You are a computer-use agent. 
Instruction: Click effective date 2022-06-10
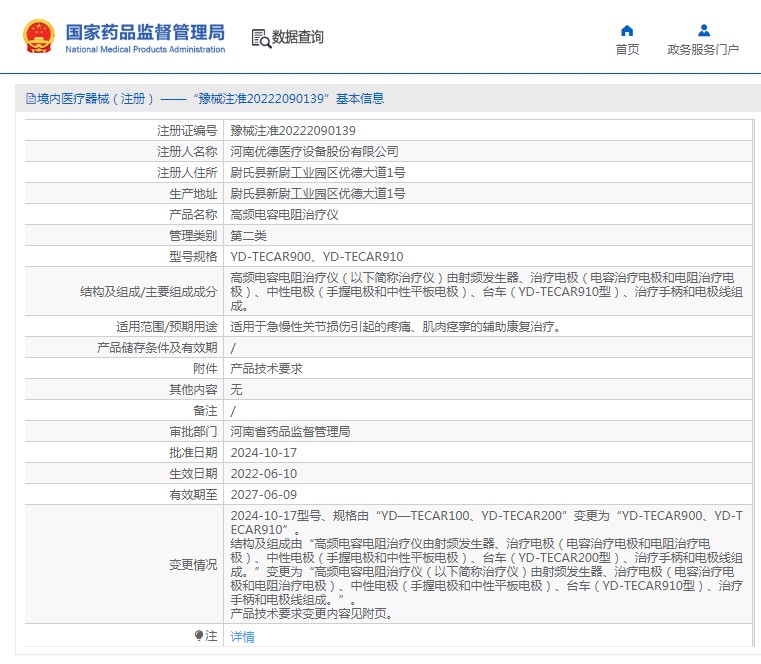tap(264, 473)
